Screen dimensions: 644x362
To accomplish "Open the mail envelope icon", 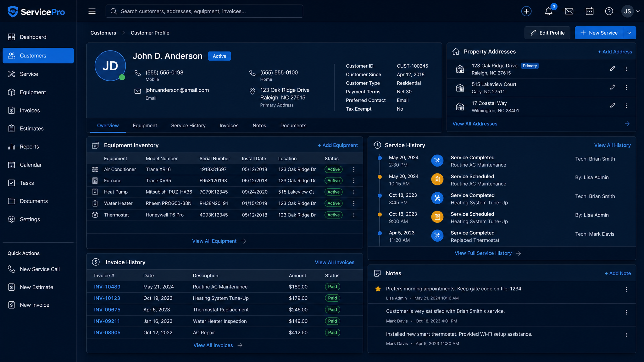I will click(569, 11).
